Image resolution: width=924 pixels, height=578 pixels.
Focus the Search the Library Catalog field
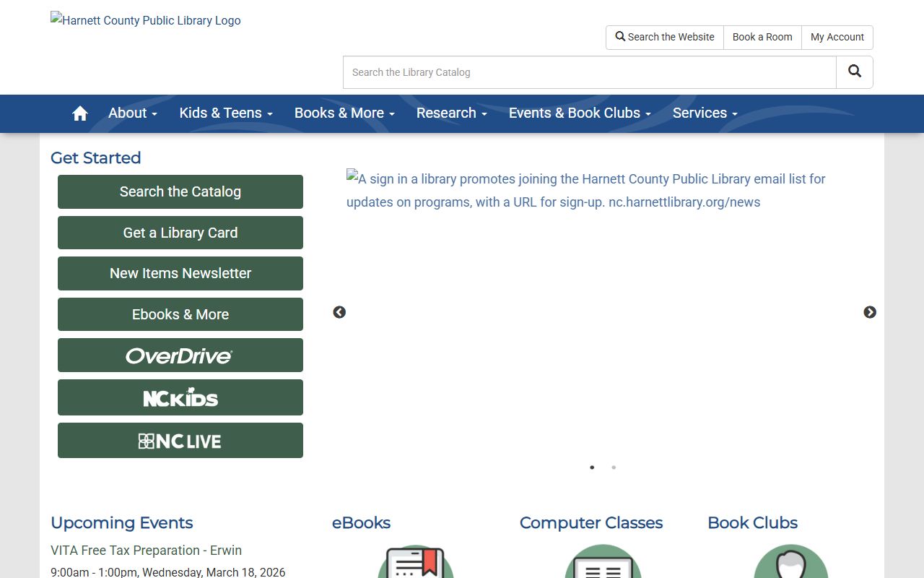(590, 72)
